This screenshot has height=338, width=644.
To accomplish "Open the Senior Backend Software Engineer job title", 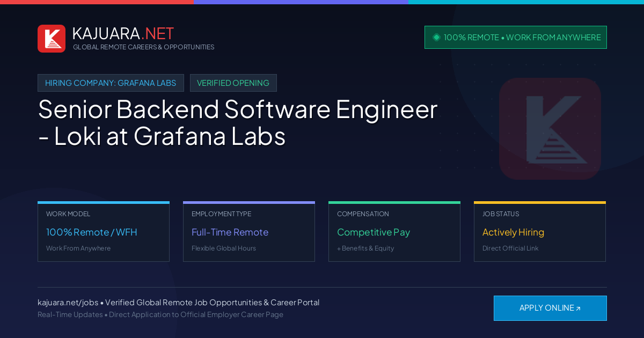I will click(x=238, y=123).
